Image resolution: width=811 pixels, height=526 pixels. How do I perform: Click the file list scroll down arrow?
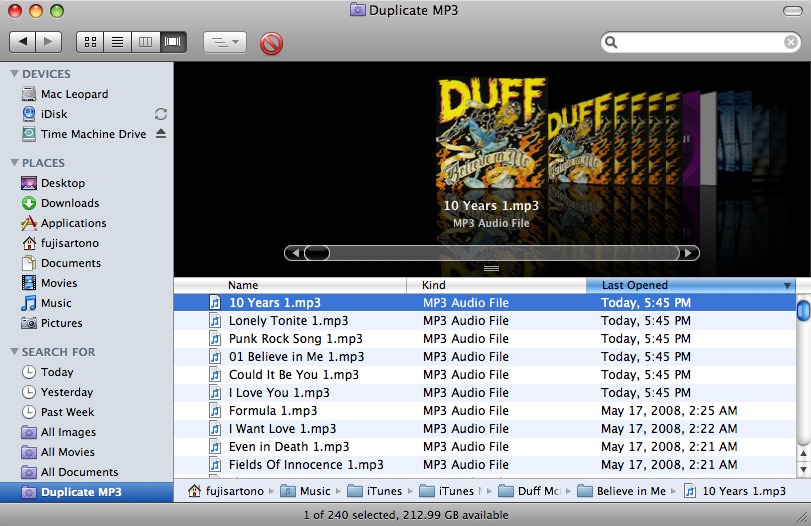pyautogui.click(x=803, y=470)
